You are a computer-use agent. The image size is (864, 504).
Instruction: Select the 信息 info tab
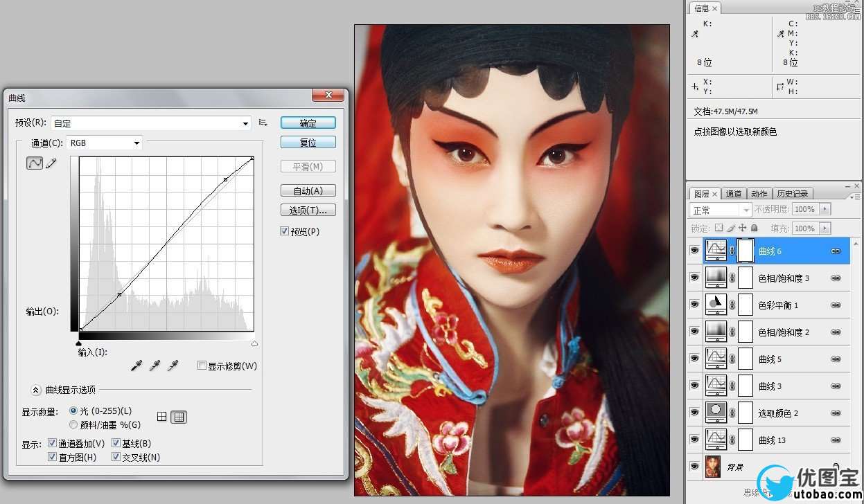pos(705,8)
